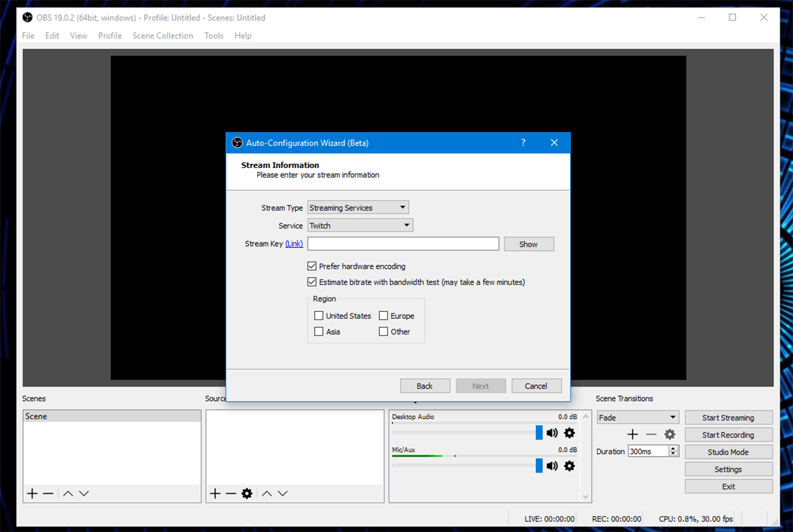
Task: Mute Mic/Aux speaker icon
Action: [x=552, y=466]
